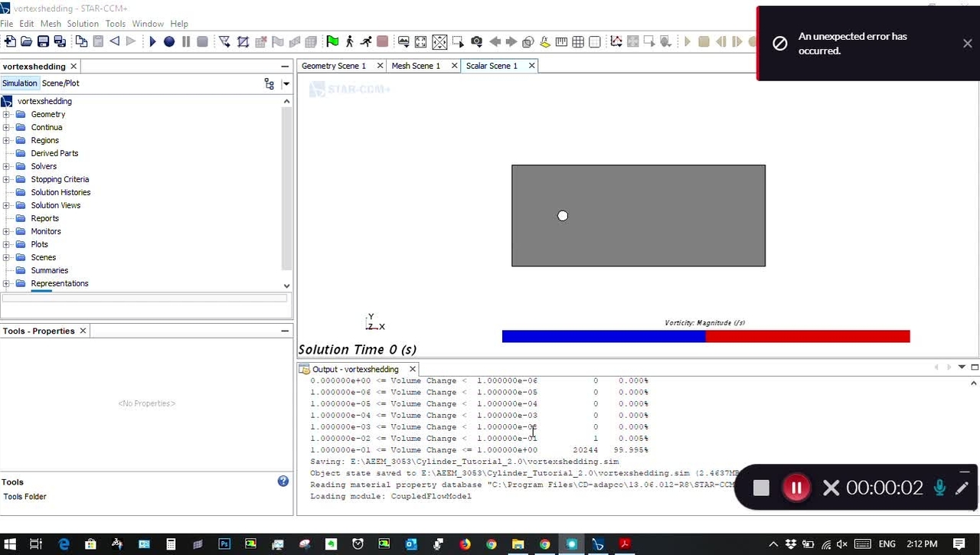Switch to Mesh Scene 1 tab
980x555 pixels.
416,66
